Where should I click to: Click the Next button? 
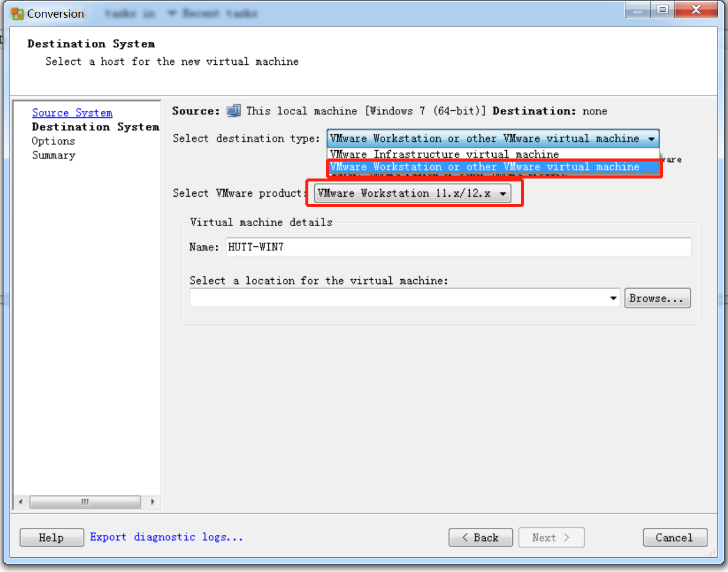[551, 537]
